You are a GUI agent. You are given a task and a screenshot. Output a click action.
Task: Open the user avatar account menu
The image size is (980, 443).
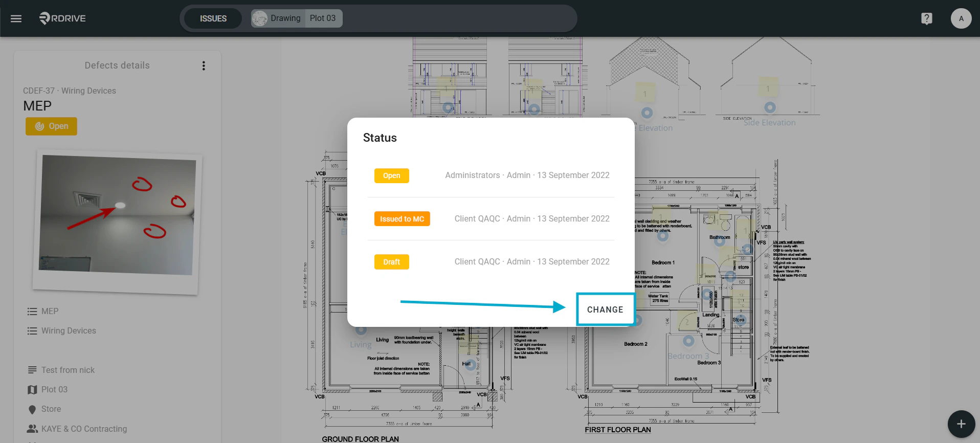pyautogui.click(x=961, y=18)
